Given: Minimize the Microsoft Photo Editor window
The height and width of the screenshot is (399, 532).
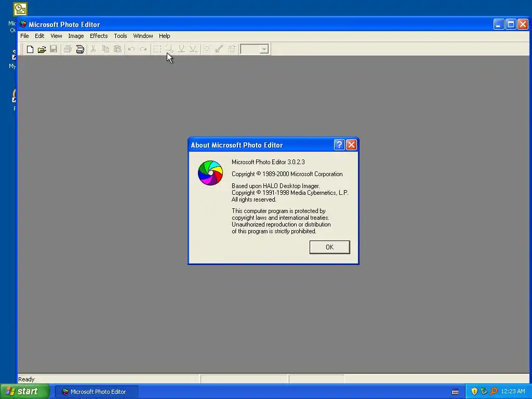Looking at the screenshot, I should coord(499,24).
